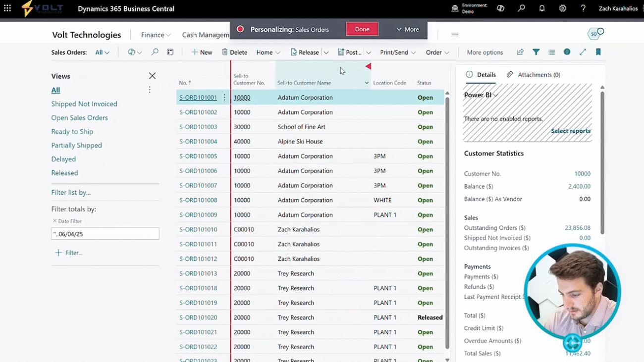Open the notifications bell
Screen dimensions: 644x362
(542, 8)
